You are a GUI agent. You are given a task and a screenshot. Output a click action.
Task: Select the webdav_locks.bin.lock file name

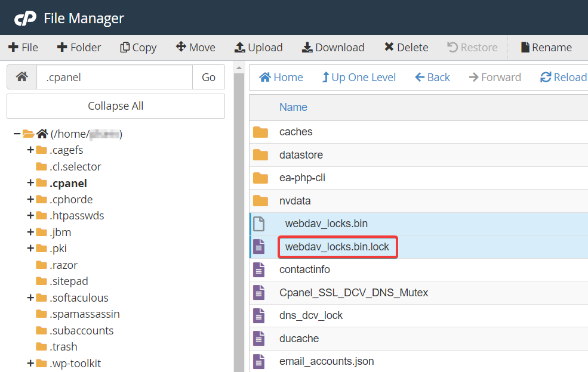tap(337, 247)
